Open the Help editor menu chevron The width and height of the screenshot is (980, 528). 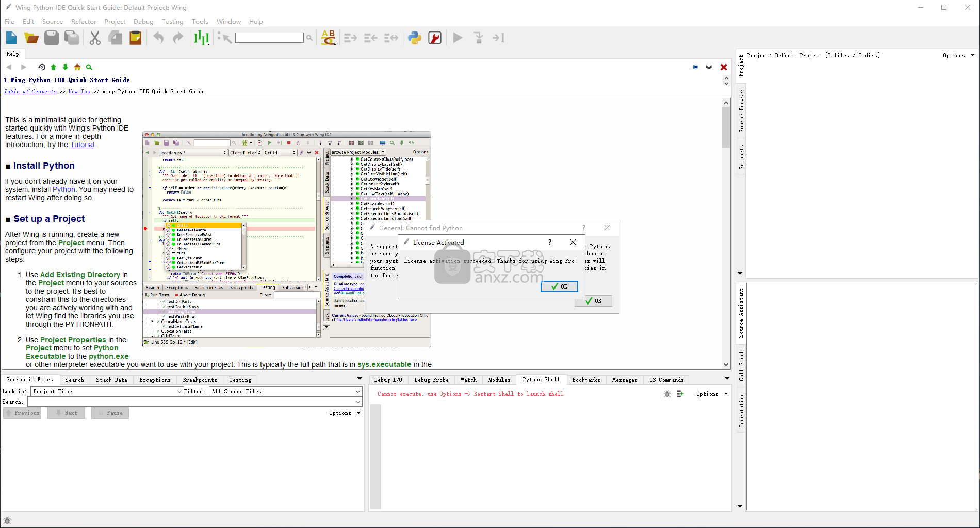[709, 67]
